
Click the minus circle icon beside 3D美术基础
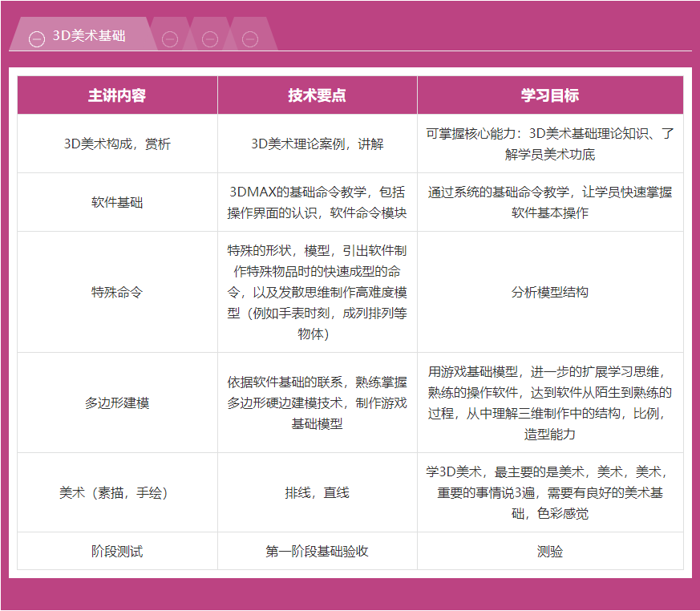(x=36, y=38)
